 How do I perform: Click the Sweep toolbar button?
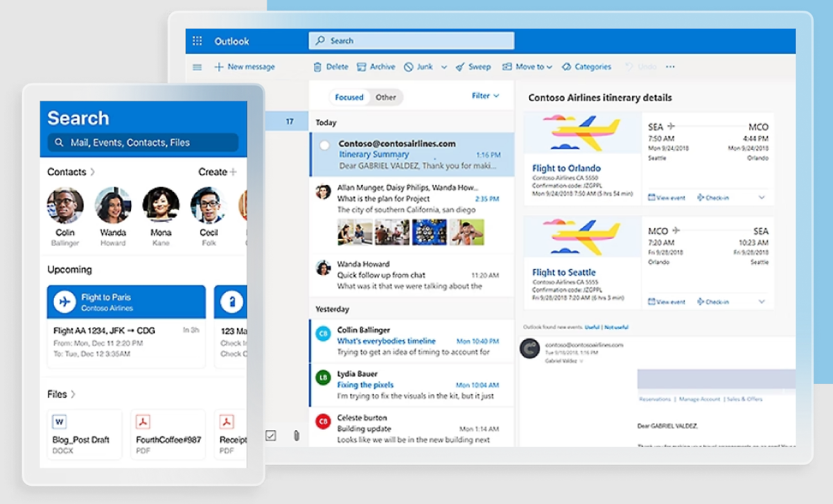click(x=473, y=67)
